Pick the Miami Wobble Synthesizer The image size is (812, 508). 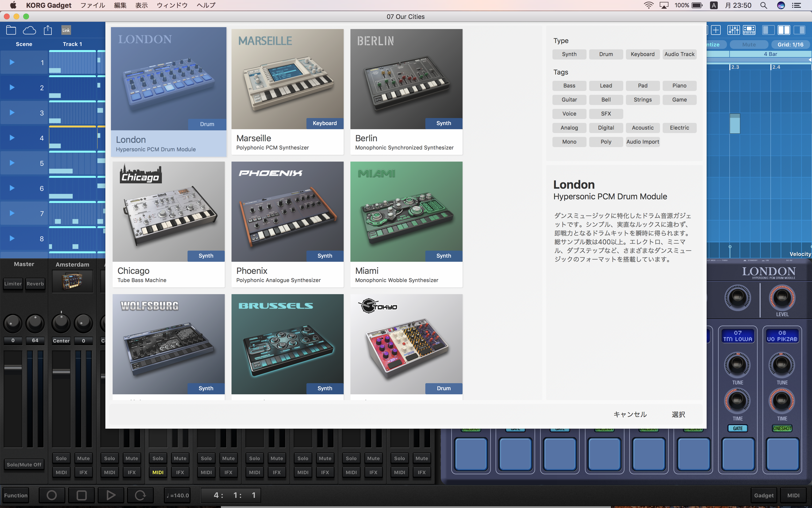coord(406,224)
